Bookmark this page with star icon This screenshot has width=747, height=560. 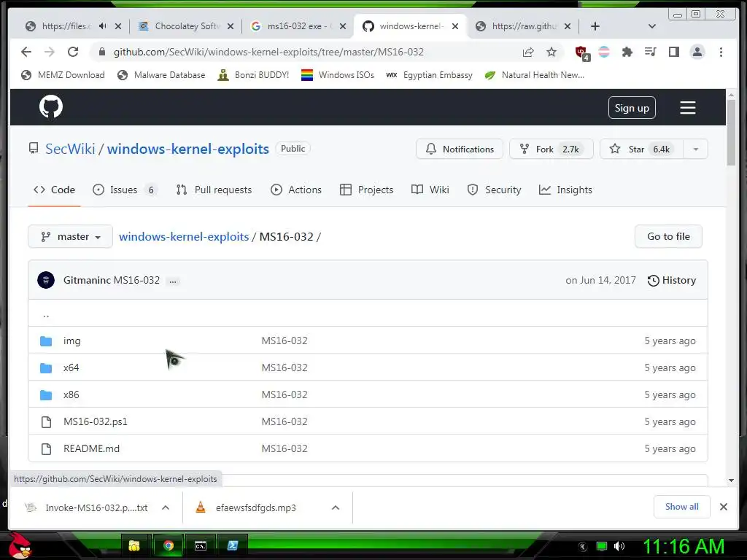pos(551,52)
